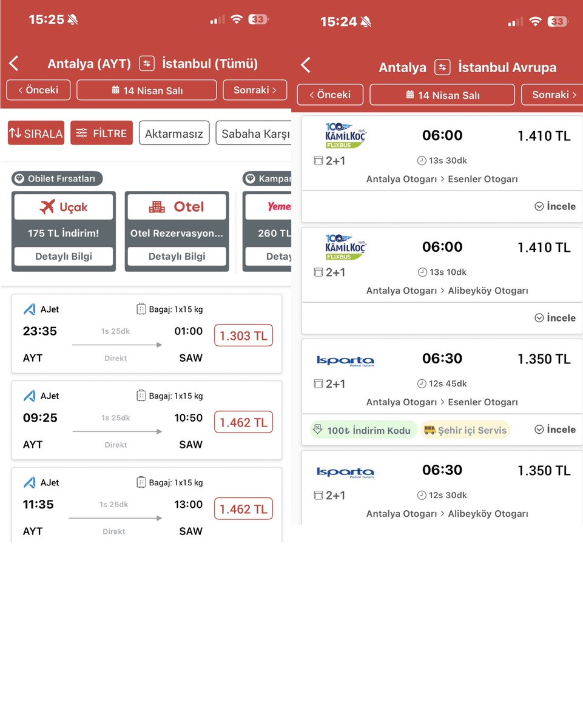Select the 11:35 AJet flight price button
Screen dimensions: 583x728
[x=243, y=509]
